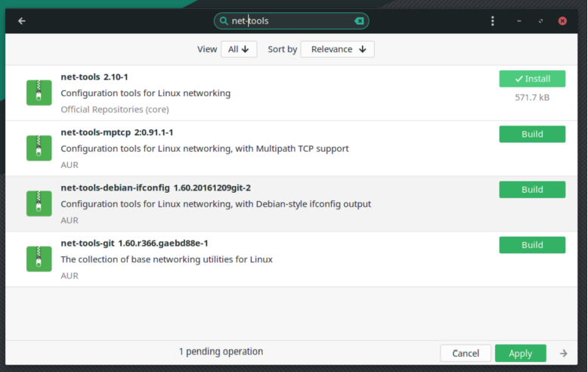Cancel the pending operation

pos(466,353)
